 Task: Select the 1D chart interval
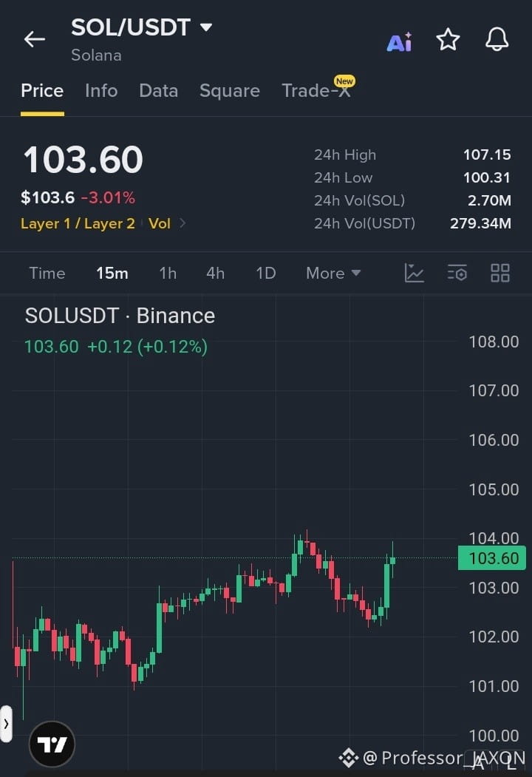(265, 273)
